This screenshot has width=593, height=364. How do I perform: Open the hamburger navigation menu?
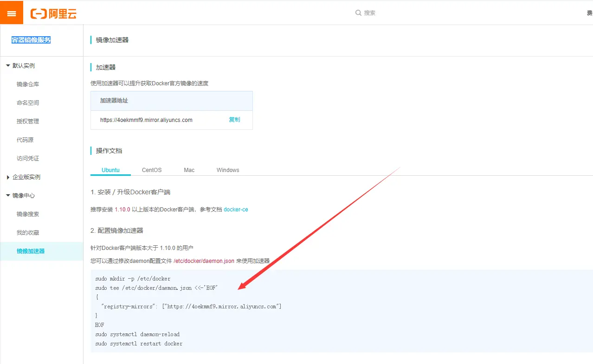(x=11, y=12)
